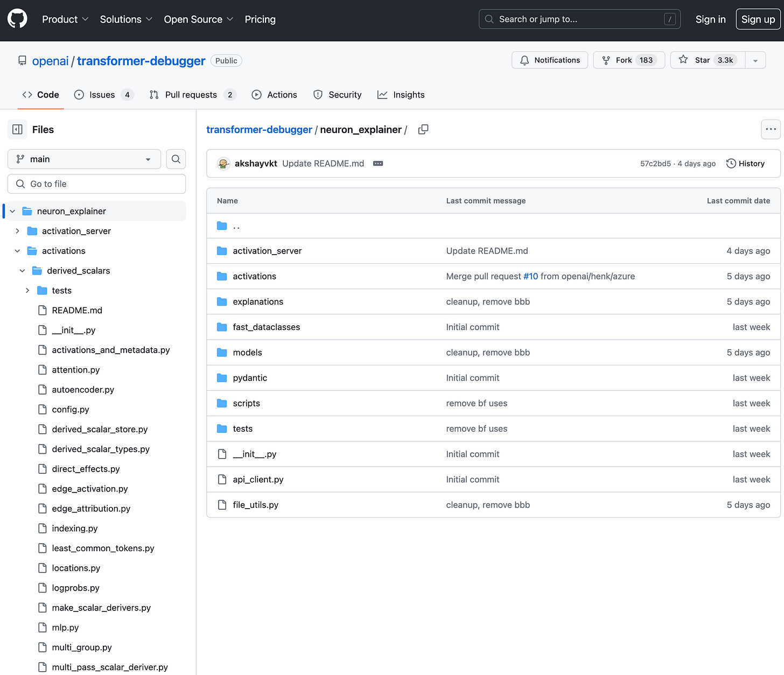Image resolution: width=784 pixels, height=675 pixels.
Task: Open the History of commits
Action: click(745, 164)
